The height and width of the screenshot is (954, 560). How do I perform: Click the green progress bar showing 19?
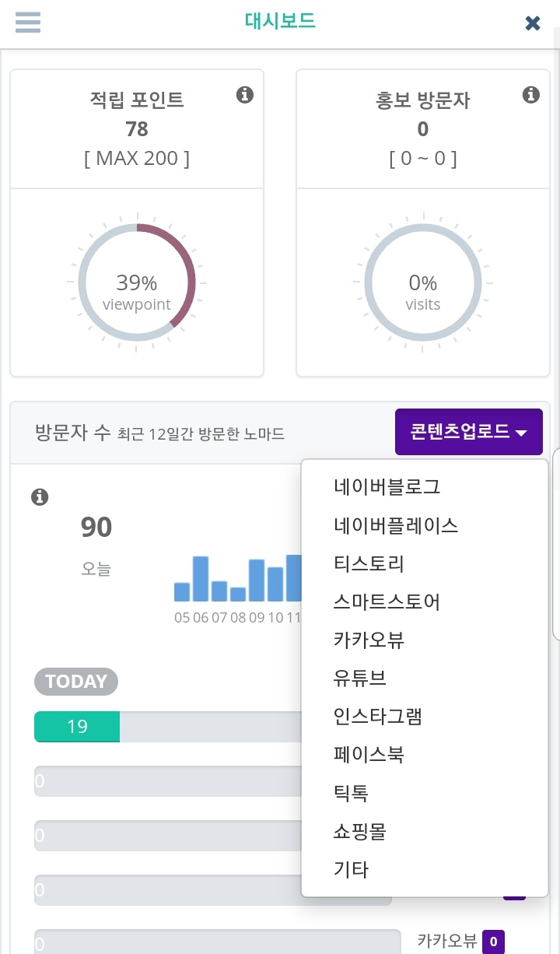tap(76, 726)
